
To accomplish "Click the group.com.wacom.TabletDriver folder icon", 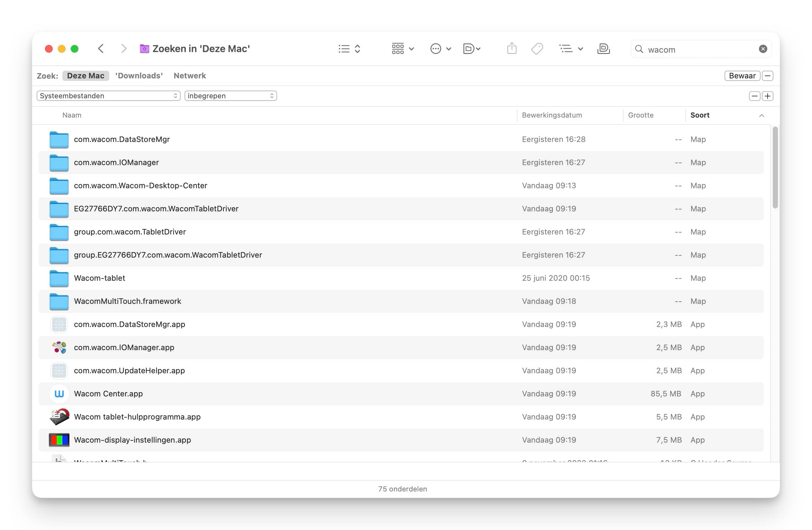I will pos(59,232).
